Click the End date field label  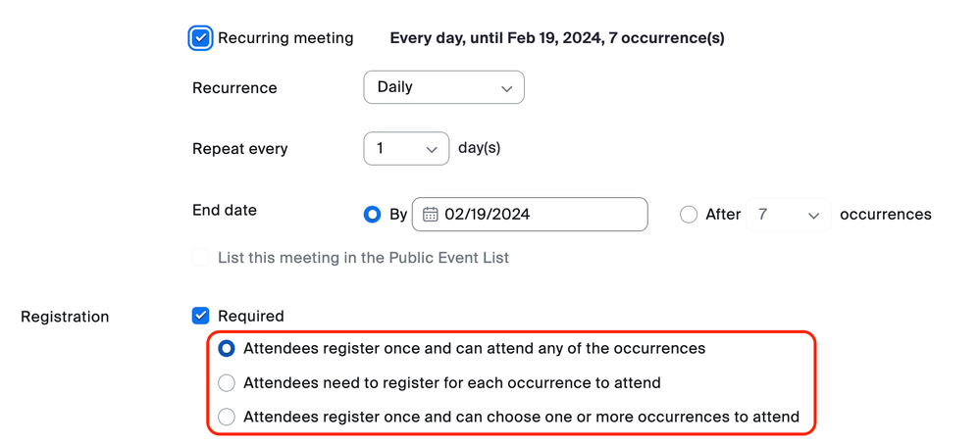[225, 210]
